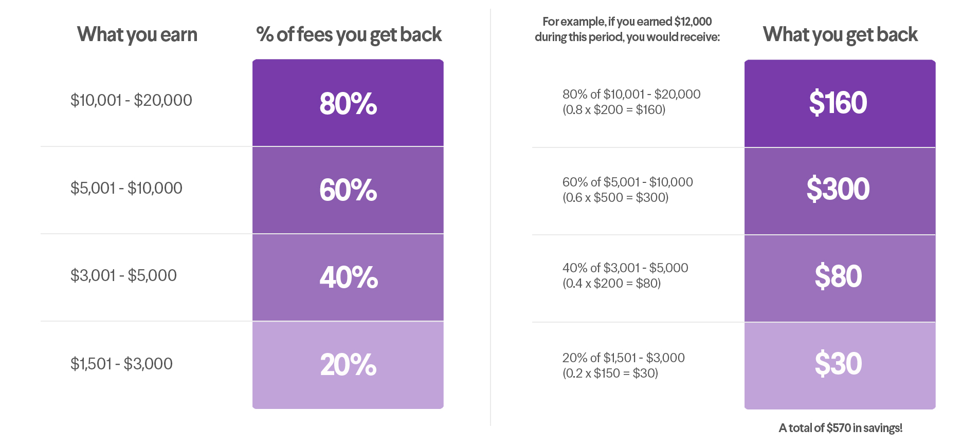Click the 0.2 x $150 = $30 calculation

click(610, 374)
